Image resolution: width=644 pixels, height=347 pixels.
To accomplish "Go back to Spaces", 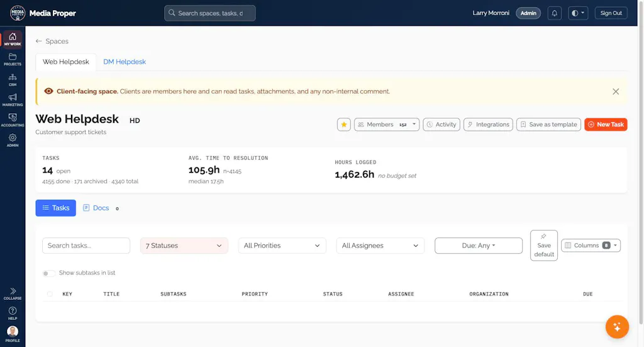I will tap(52, 41).
